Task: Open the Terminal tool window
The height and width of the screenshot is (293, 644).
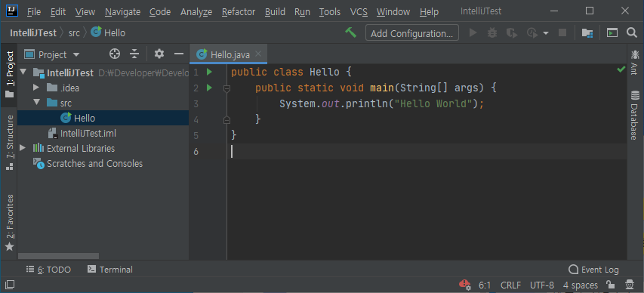Action: (110, 270)
